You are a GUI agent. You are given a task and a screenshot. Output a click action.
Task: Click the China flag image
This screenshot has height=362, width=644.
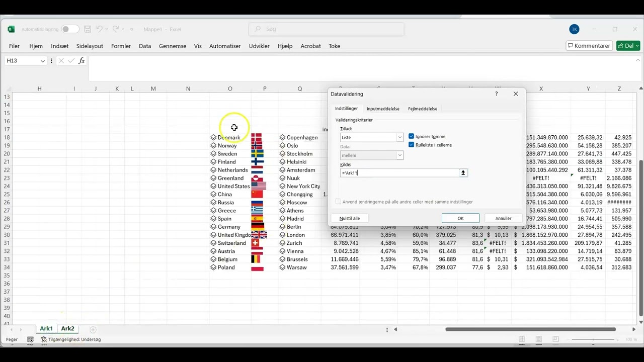coord(257,194)
